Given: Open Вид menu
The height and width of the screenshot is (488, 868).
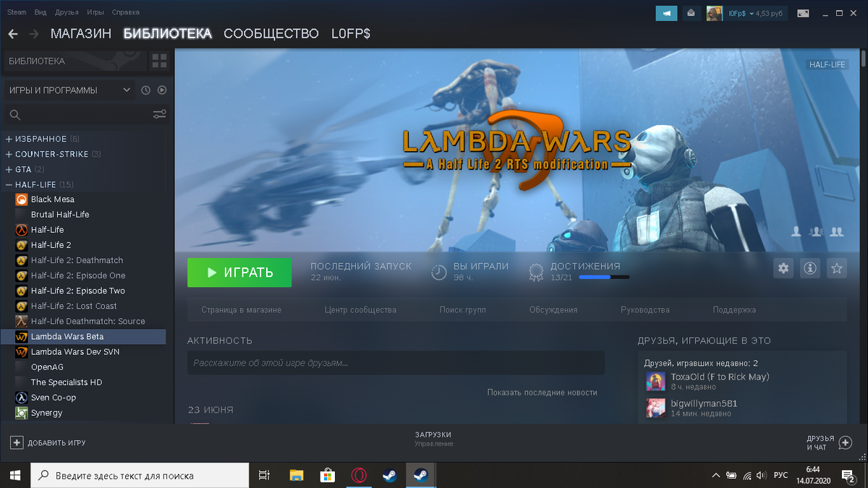Looking at the screenshot, I should [41, 12].
